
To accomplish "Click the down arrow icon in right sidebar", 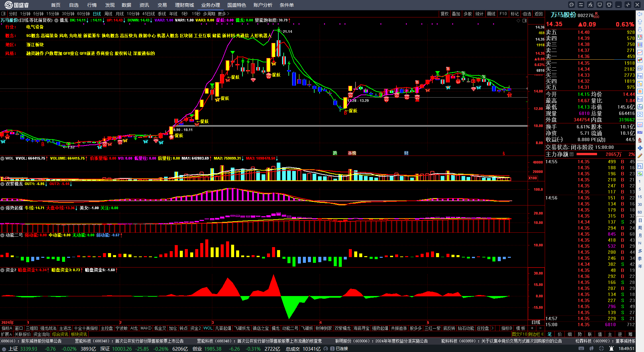I will (640, 29).
